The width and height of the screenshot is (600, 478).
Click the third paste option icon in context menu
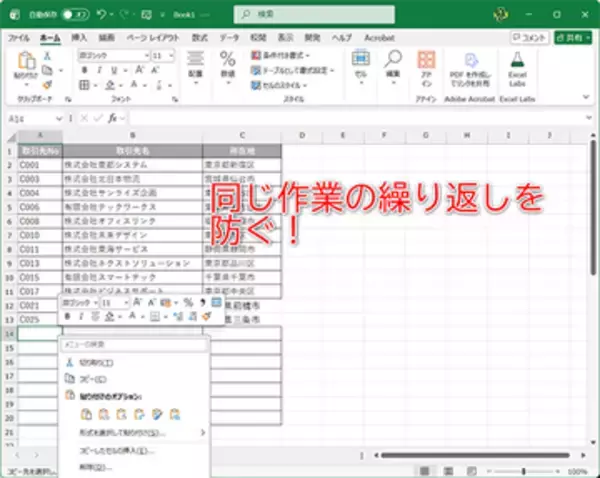click(121, 414)
